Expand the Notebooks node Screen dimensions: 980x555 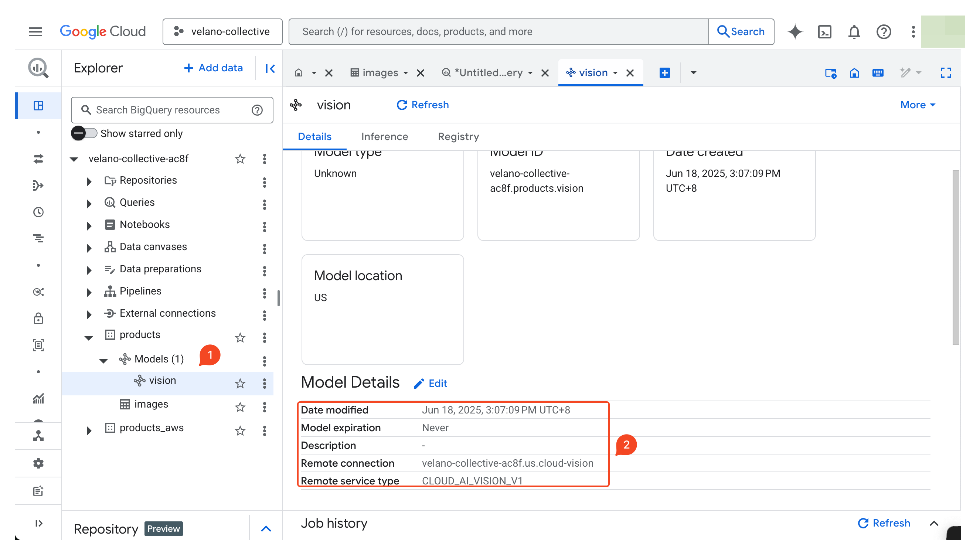click(89, 226)
